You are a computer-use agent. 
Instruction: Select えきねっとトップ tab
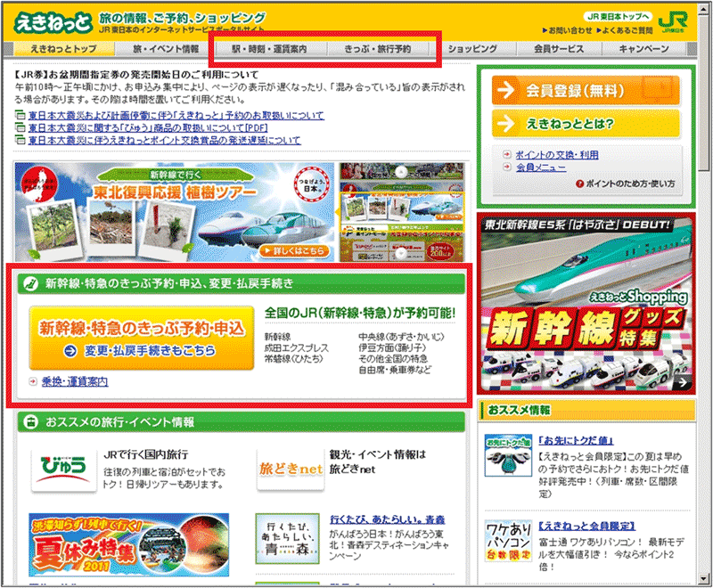pos(63,49)
